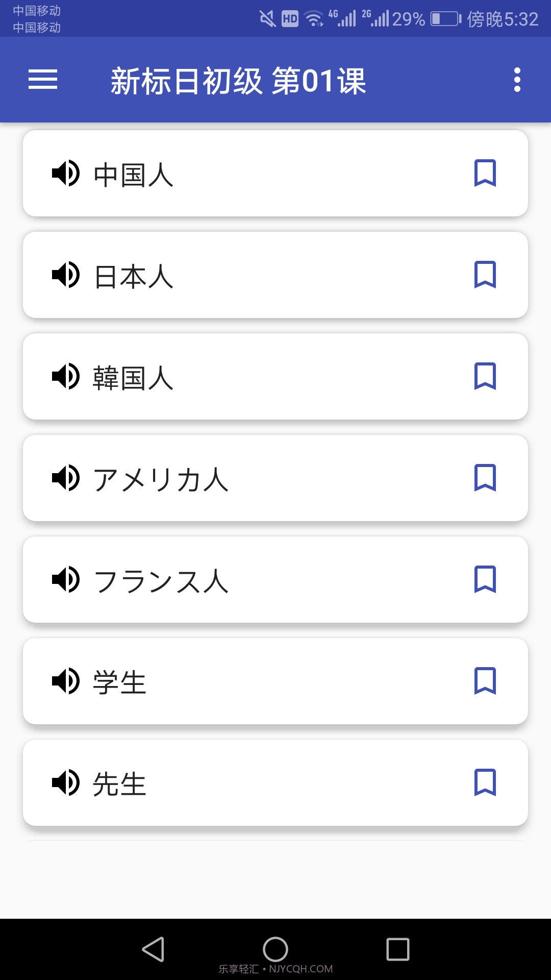Play the 学生 word audio

(x=66, y=681)
